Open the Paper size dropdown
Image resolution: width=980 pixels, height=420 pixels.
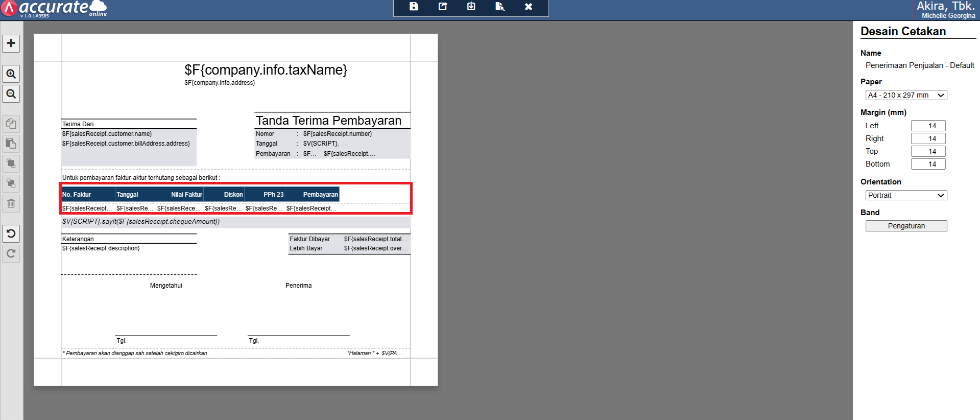coord(905,95)
